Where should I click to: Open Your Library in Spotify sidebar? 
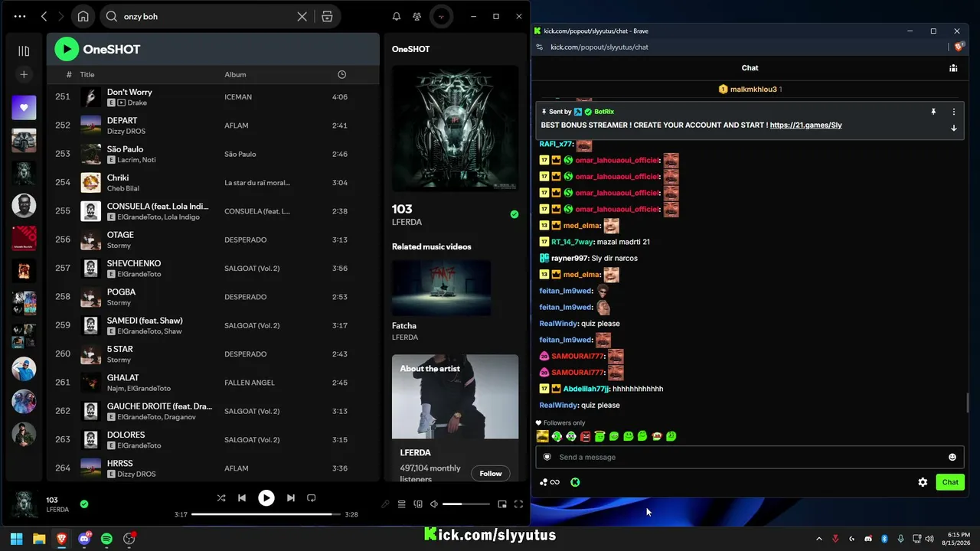[x=24, y=51]
